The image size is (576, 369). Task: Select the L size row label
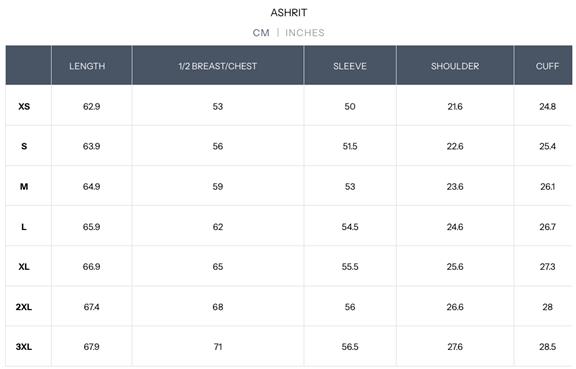tap(24, 227)
